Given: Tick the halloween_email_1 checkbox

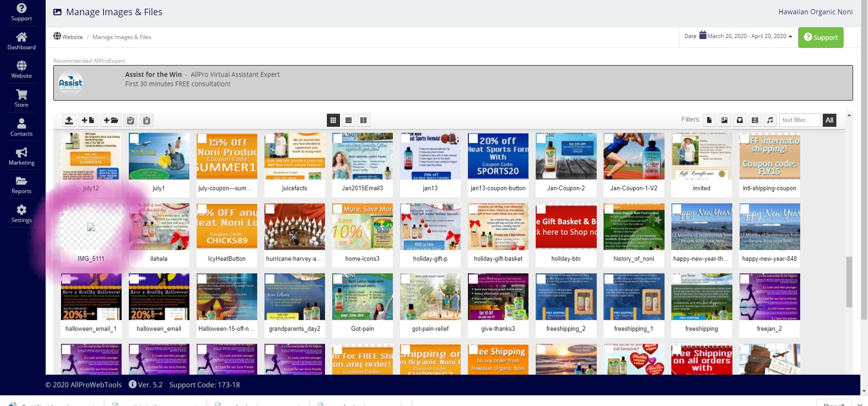Looking at the screenshot, I should click(66, 279).
